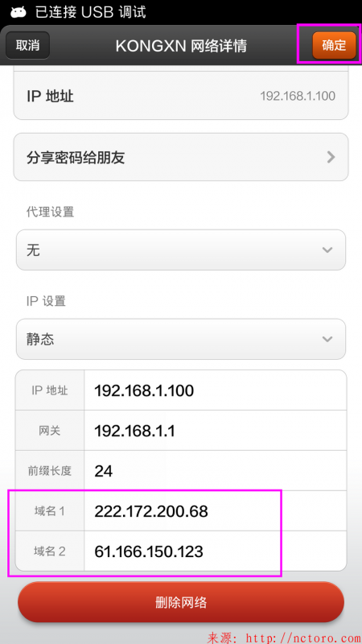This screenshot has height=644, width=362.
Task: Edit DNS 2 field 61.166.150.123
Action: [215, 551]
